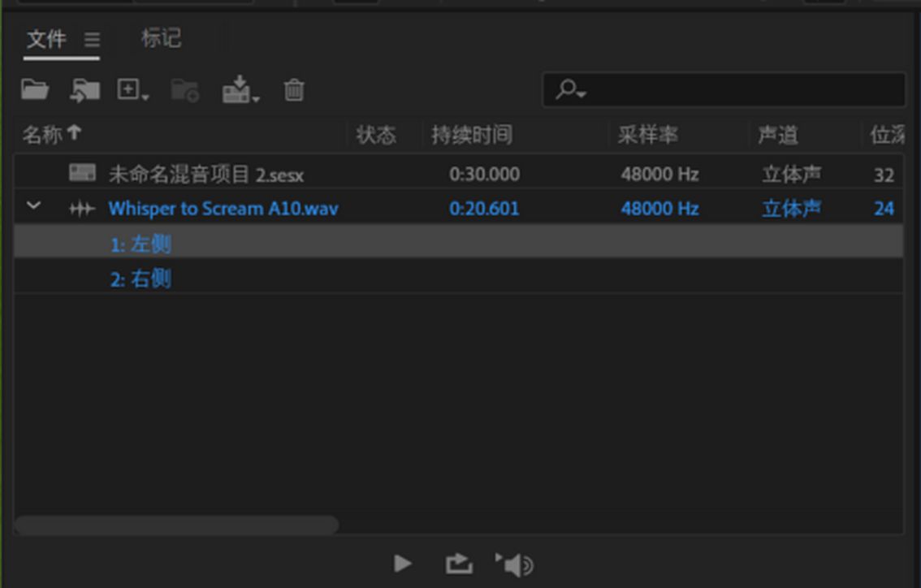Viewport: 921px width, 588px height.
Task: Delete the selected file with the trash icon
Action: 294,90
